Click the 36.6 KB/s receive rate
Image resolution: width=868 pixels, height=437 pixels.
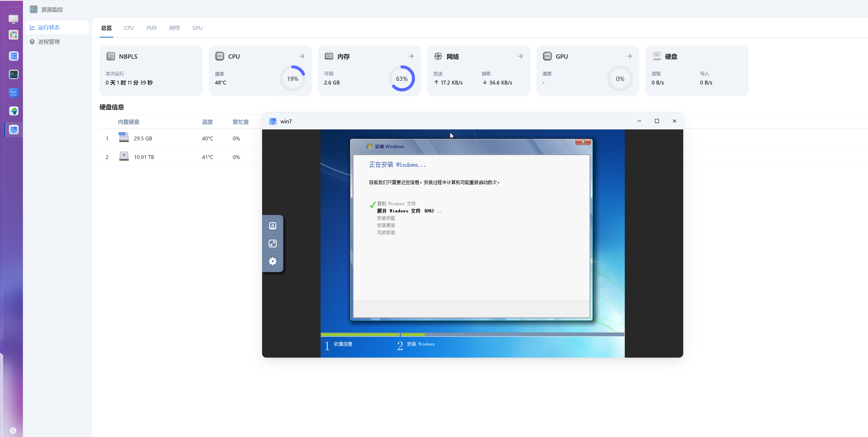point(500,82)
